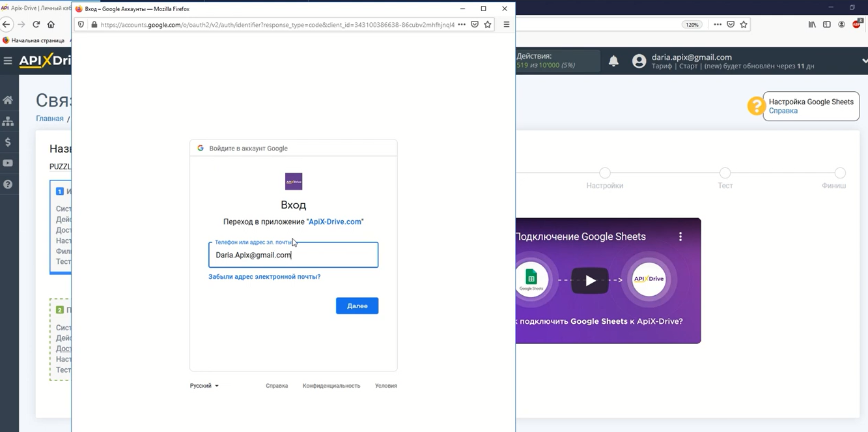The height and width of the screenshot is (432, 868).
Task: Open the Русский language dropdown
Action: 204,386
